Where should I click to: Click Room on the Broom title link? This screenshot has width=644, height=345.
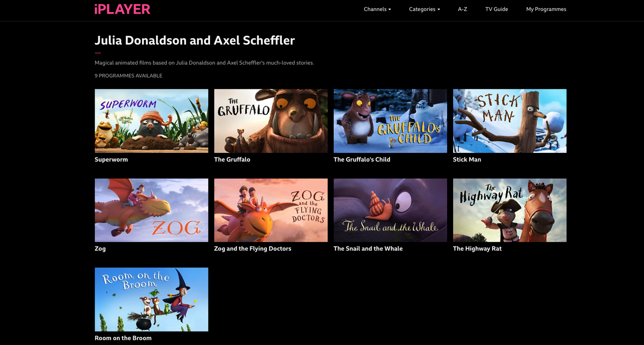123,338
